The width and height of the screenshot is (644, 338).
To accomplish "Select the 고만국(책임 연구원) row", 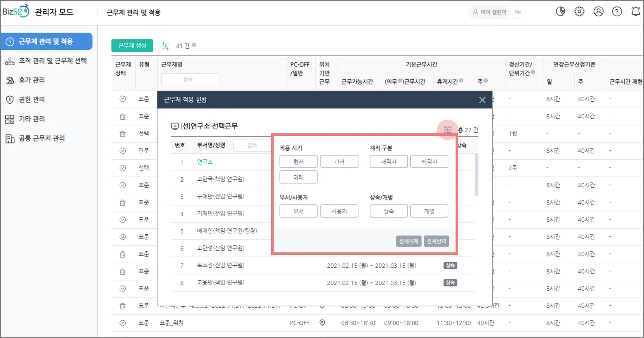I will (220, 179).
